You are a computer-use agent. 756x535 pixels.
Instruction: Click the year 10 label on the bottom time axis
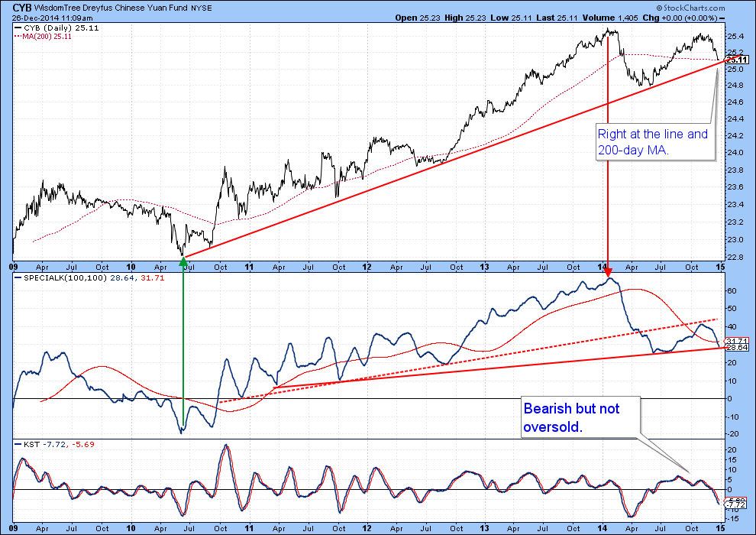click(131, 528)
